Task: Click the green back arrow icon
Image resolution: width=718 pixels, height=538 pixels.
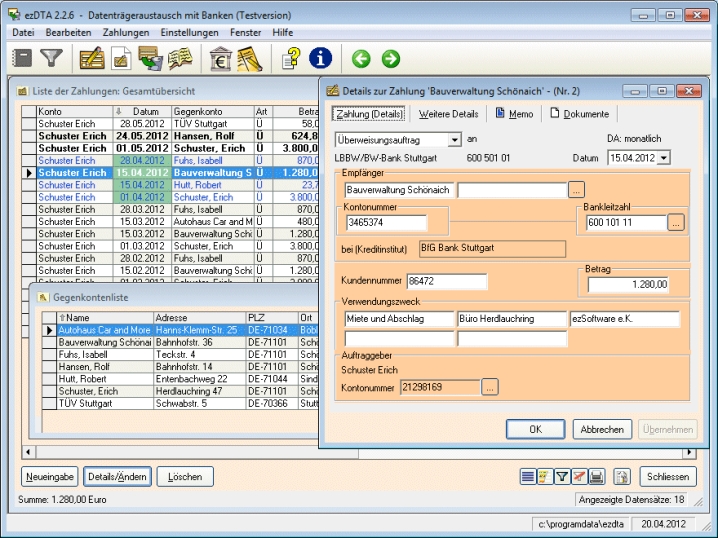Action: point(360,60)
